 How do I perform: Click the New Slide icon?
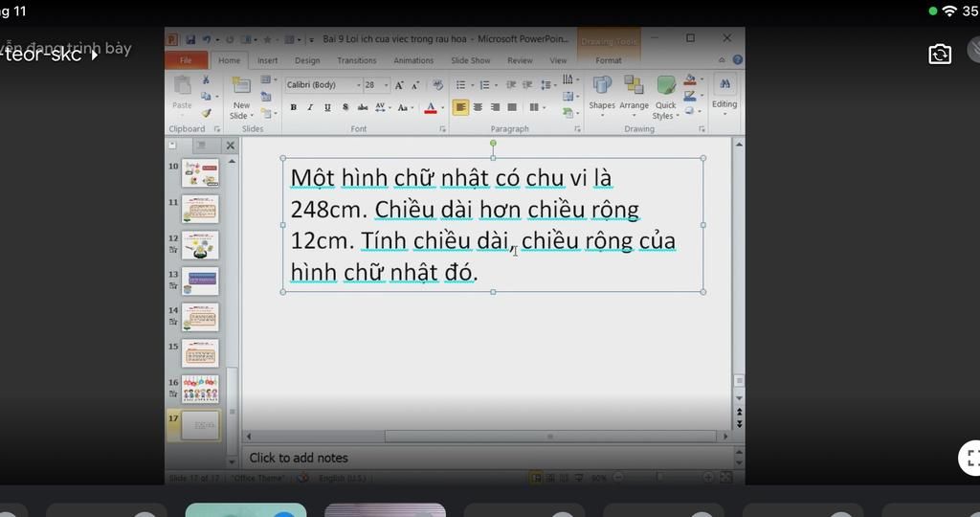(x=241, y=85)
